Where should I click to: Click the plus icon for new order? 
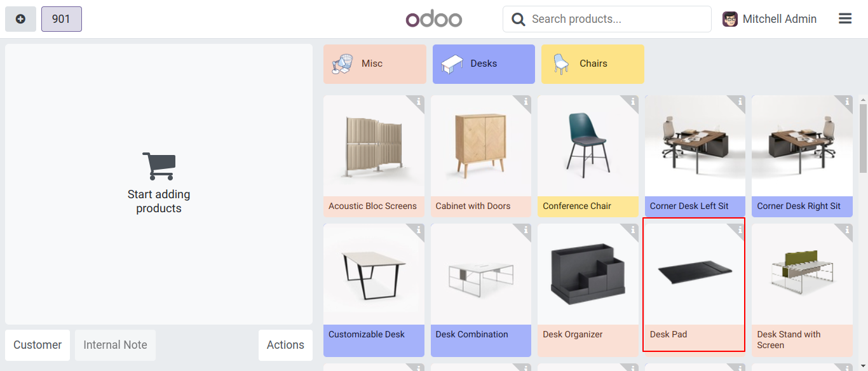pyautogui.click(x=20, y=19)
